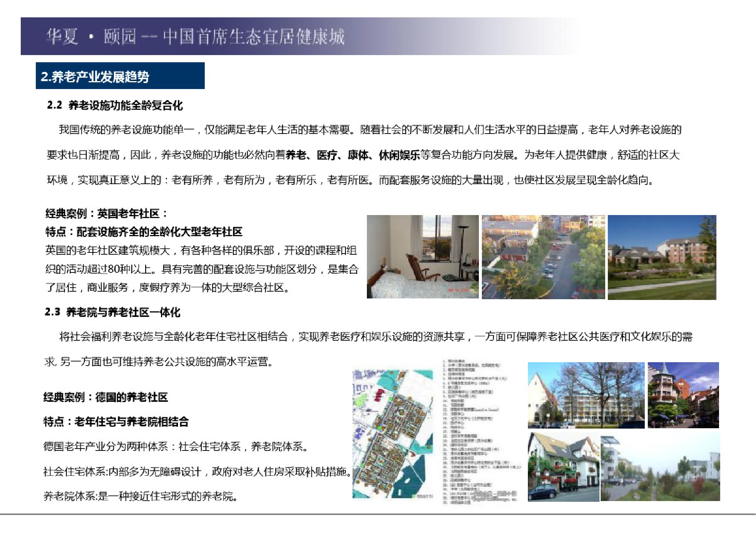Click '特点：老年住宅与养老院相结合'
This screenshot has width=756, height=535.
point(116,422)
